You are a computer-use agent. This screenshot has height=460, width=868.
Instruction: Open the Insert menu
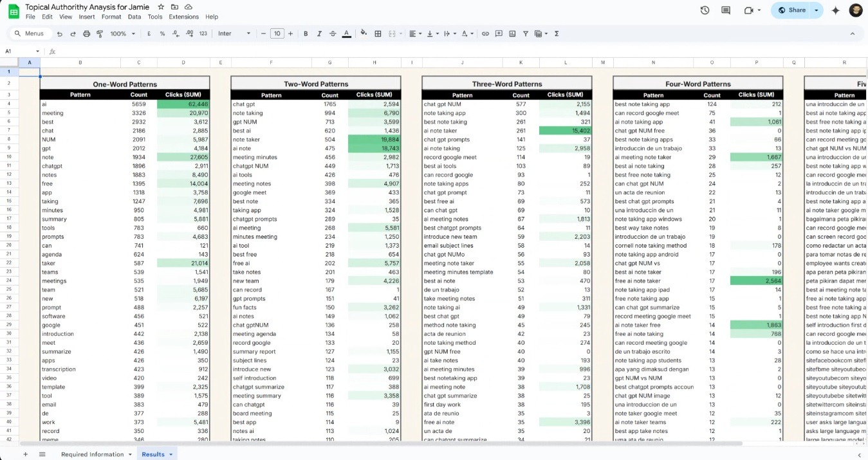point(87,17)
